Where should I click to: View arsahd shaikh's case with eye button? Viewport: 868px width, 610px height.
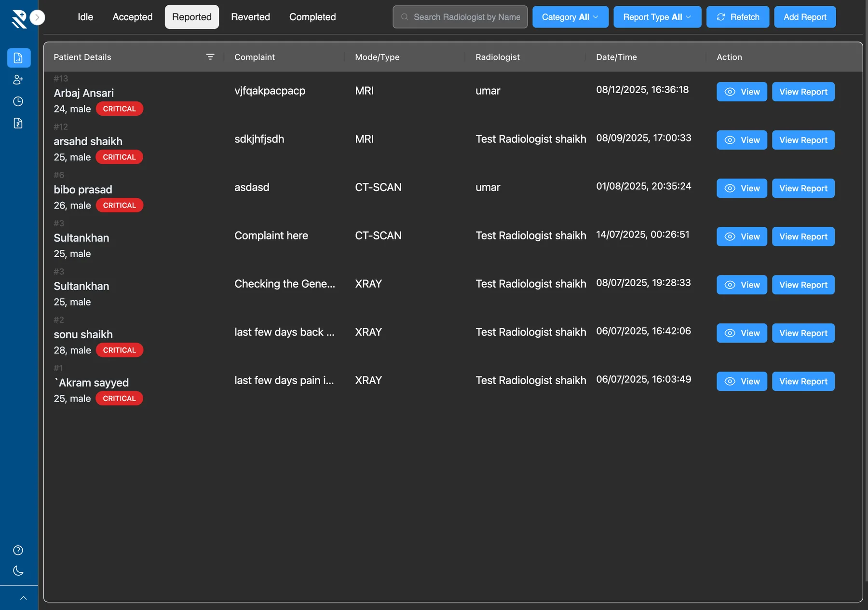tap(742, 140)
